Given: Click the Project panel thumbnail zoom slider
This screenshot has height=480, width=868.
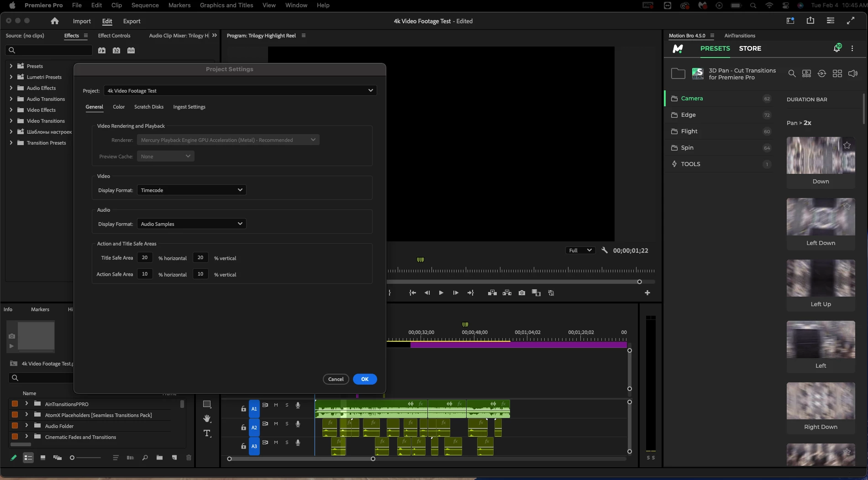Looking at the screenshot, I should click(85, 458).
